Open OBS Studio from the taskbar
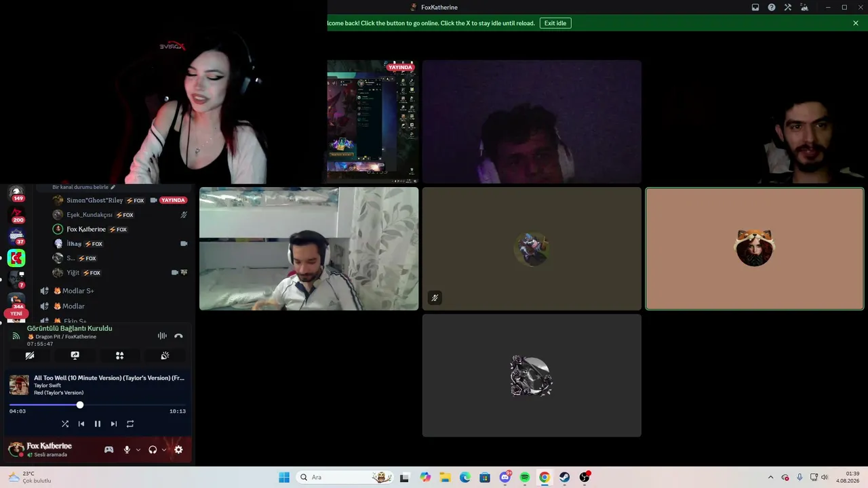This screenshot has height=488, width=868. 585,477
